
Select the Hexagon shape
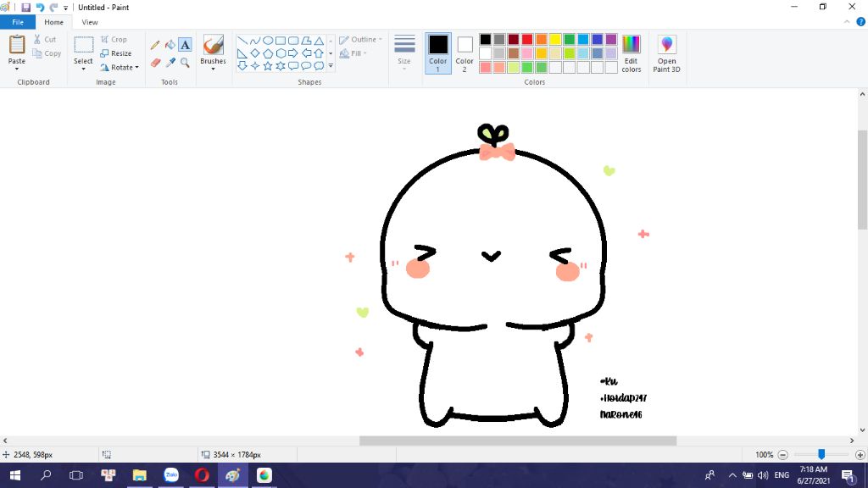281,53
